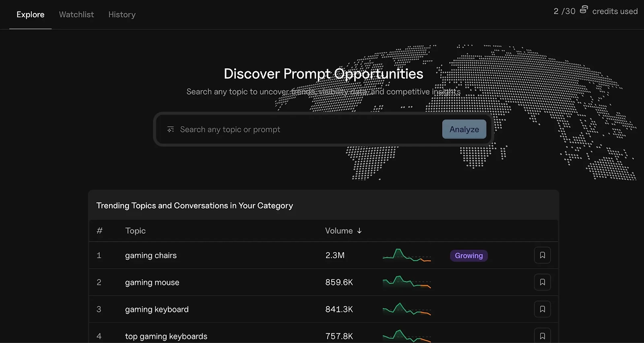Click the Topic column header
The width and height of the screenshot is (644, 343).
pos(135,231)
